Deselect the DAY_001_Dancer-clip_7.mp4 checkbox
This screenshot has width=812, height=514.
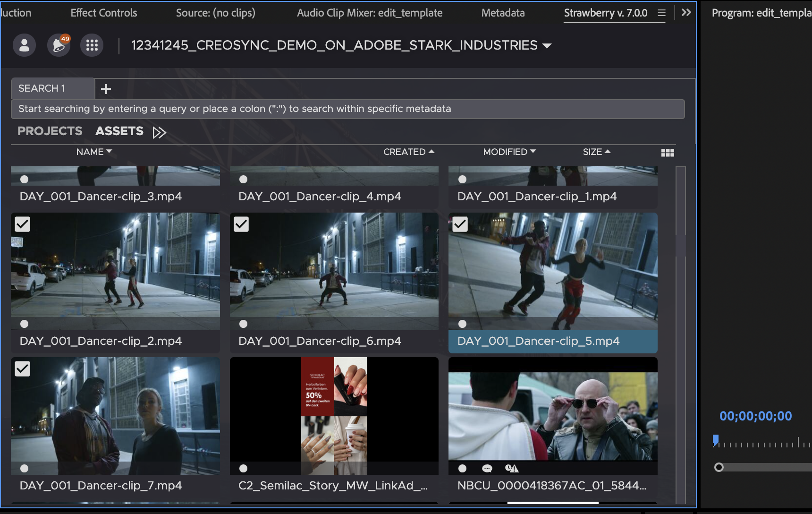[x=23, y=368]
